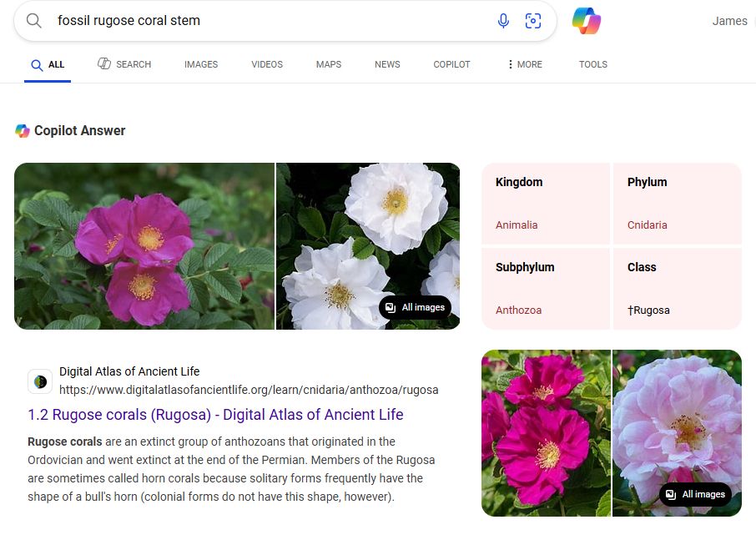Go to the NEWS tab
The height and width of the screenshot is (540, 756).
click(x=387, y=64)
